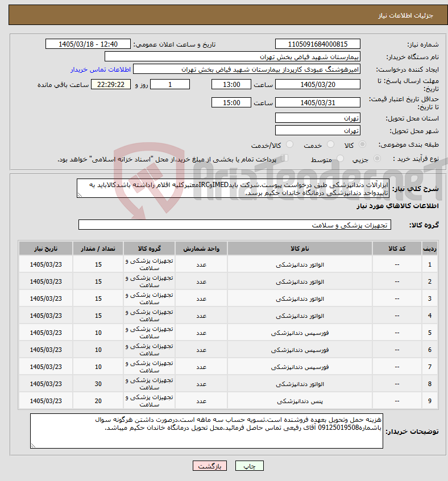Click the resize handle of buyer notes box
This screenshot has width=448, height=481.
pos(33,445)
